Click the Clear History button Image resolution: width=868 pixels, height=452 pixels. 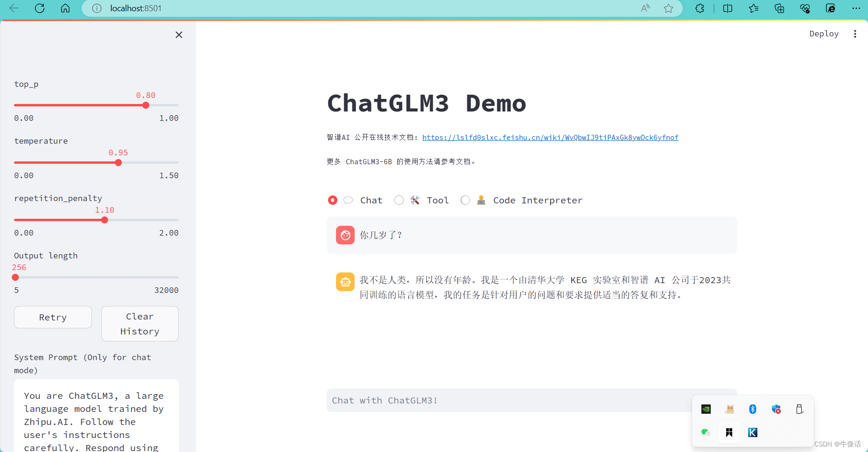tap(140, 324)
